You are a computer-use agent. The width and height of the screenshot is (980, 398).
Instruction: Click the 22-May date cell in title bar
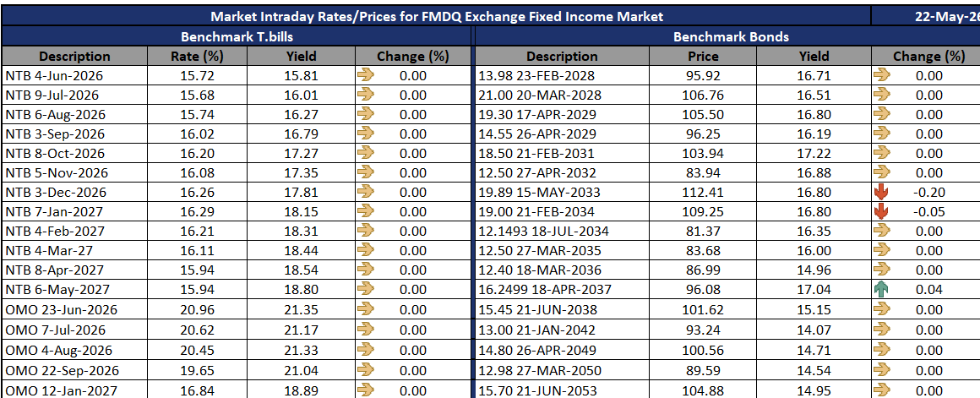click(x=926, y=16)
